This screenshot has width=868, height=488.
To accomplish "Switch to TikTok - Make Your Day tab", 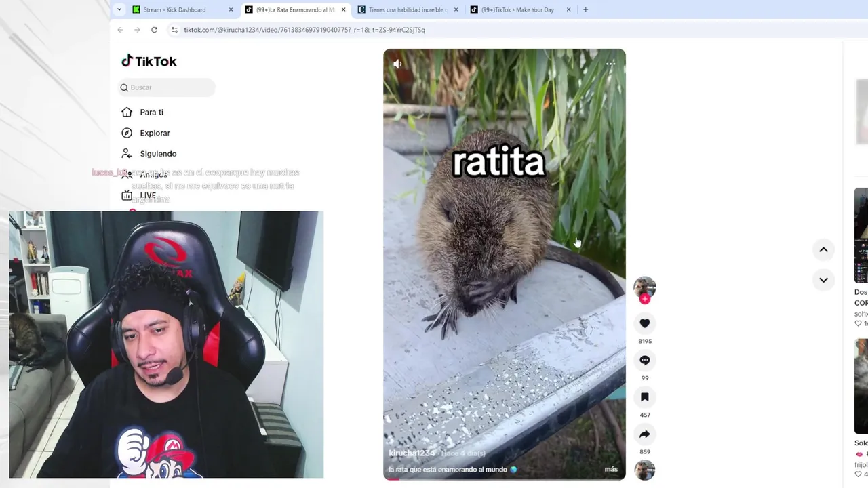I will 518,9.
